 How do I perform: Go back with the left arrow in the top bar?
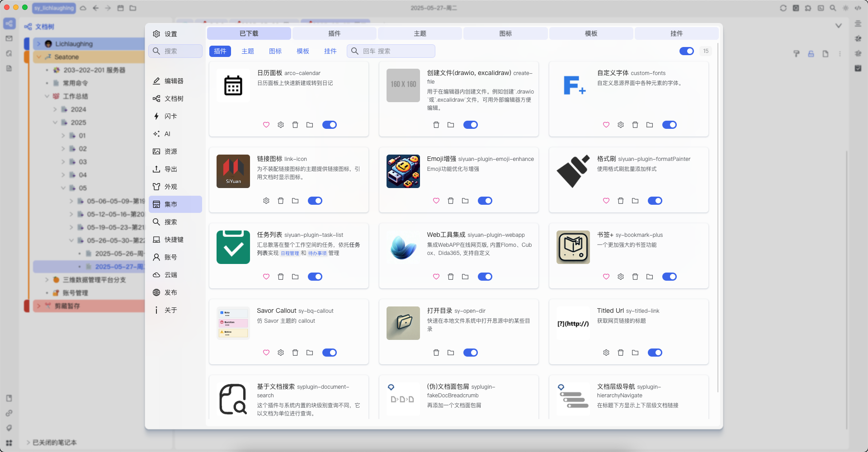(x=96, y=8)
